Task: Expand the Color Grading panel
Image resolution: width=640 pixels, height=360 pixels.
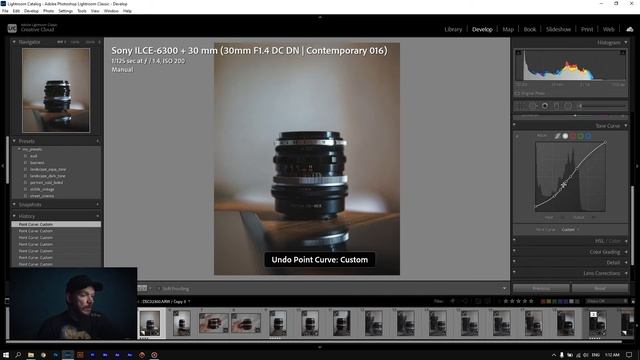Action: coord(626,252)
